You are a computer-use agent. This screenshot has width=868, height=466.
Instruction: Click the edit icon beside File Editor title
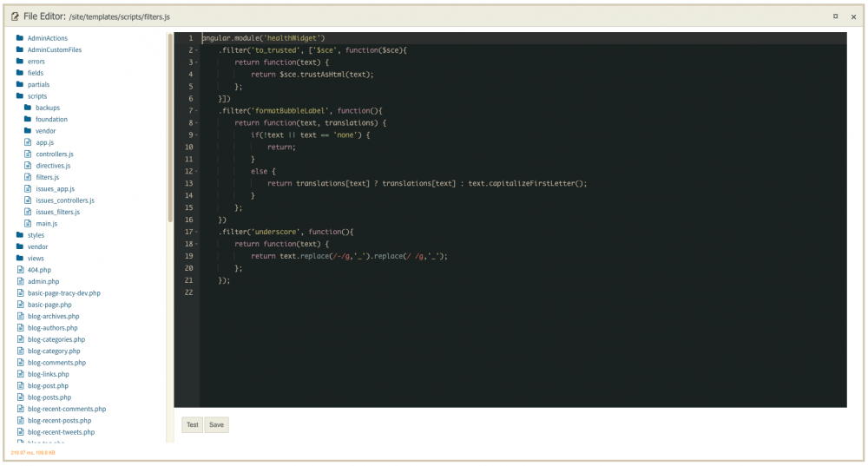(x=15, y=16)
